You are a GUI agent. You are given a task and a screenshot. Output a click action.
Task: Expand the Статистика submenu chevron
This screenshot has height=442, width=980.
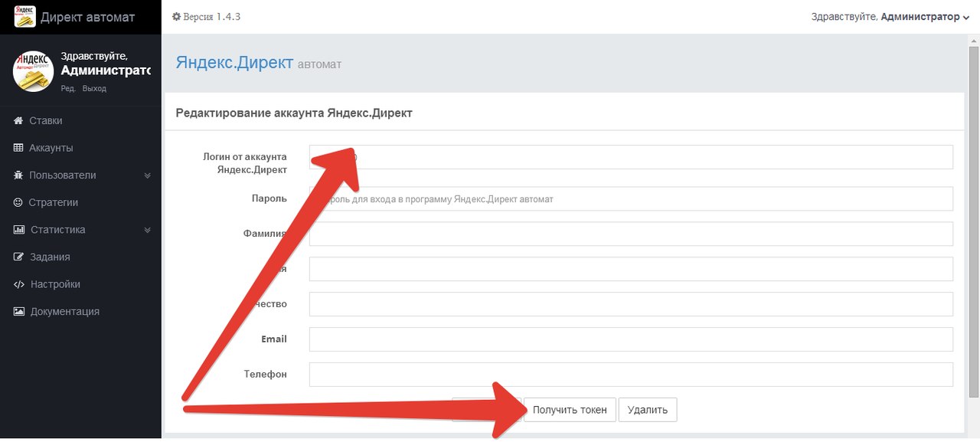148,230
